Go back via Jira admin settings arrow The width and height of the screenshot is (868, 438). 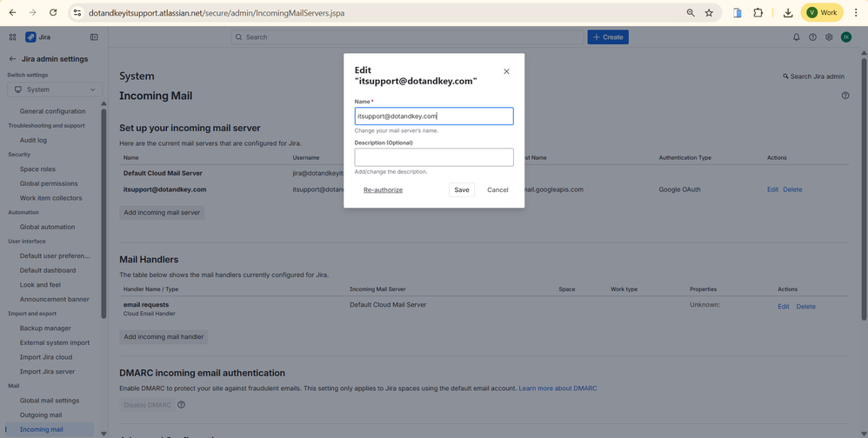(12, 58)
